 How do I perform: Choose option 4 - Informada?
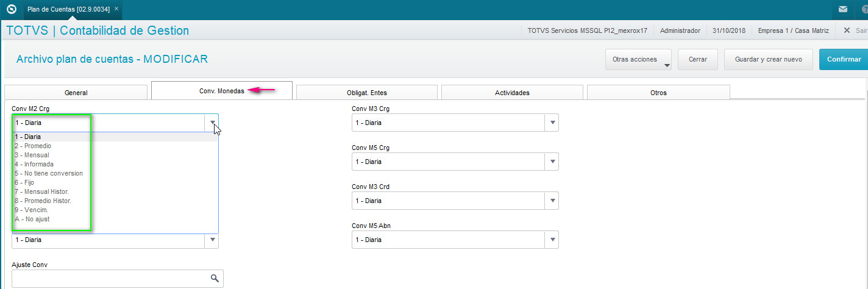[115, 164]
